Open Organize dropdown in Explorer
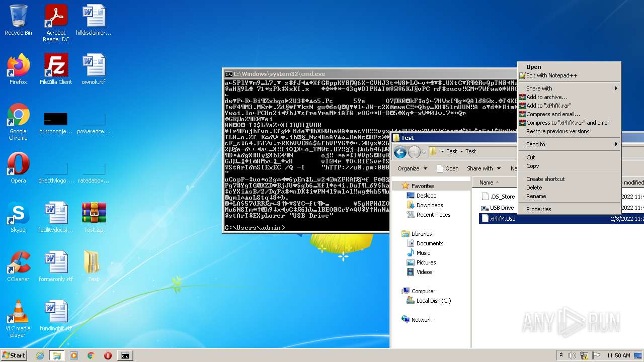The height and width of the screenshot is (362, 644). click(x=412, y=168)
